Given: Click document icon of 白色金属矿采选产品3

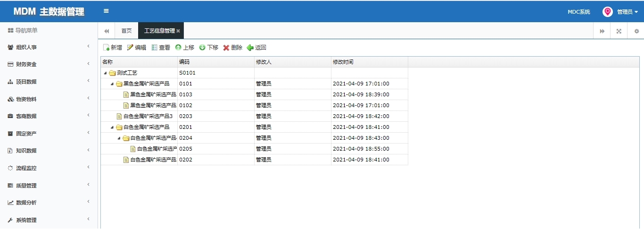Looking at the screenshot, I should (119, 116).
